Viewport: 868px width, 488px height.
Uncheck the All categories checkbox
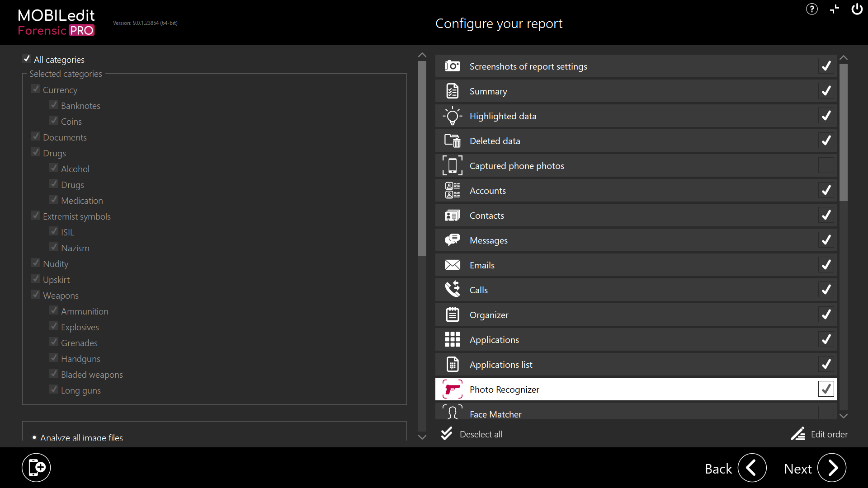pyautogui.click(x=27, y=59)
